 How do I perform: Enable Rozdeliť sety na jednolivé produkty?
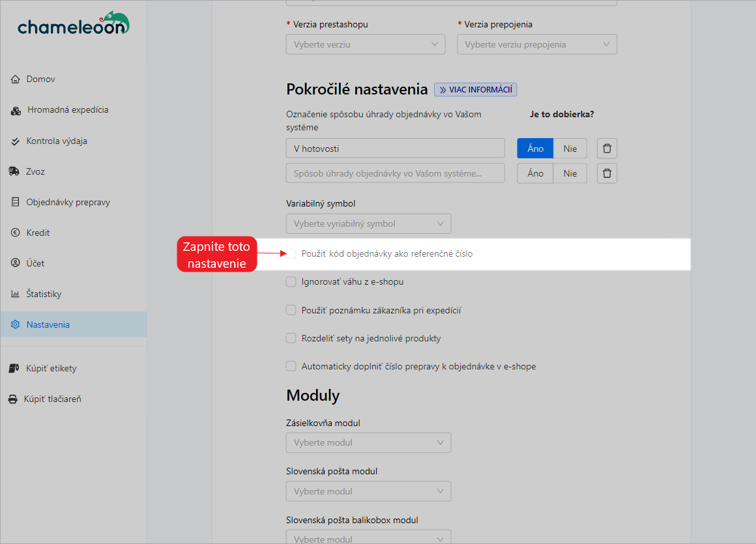pos(291,337)
